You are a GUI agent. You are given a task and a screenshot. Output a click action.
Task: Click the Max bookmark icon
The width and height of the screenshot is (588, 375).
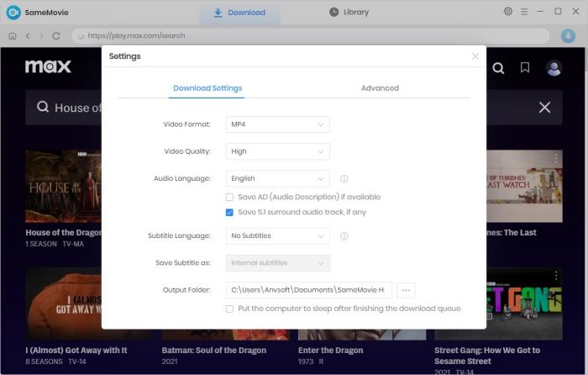(525, 68)
